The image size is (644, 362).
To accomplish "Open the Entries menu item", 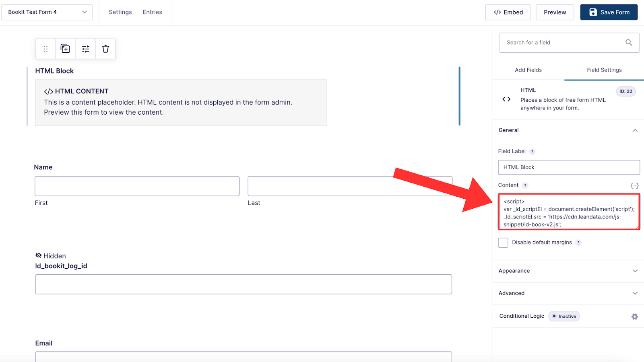I will click(x=152, y=12).
